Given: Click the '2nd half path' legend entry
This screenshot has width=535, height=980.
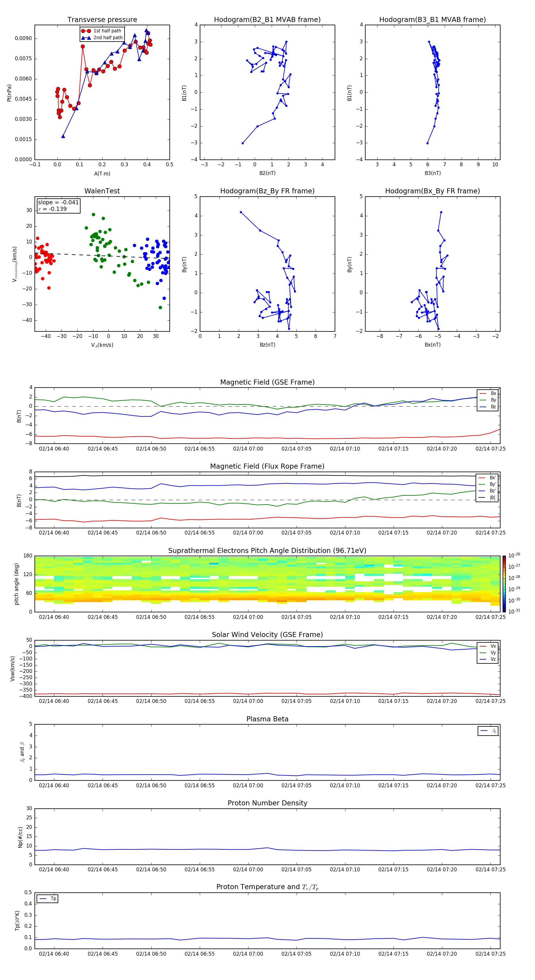Looking at the screenshot, I should click(102, 38).
